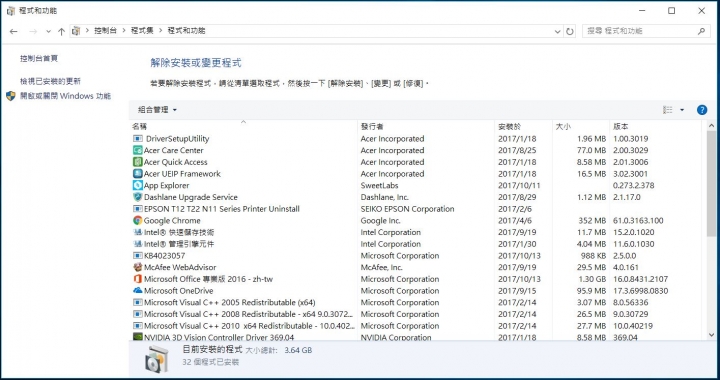
Task: Click the install date 2017/10/11
Action: pyautogui.click(x=519, y=185)
